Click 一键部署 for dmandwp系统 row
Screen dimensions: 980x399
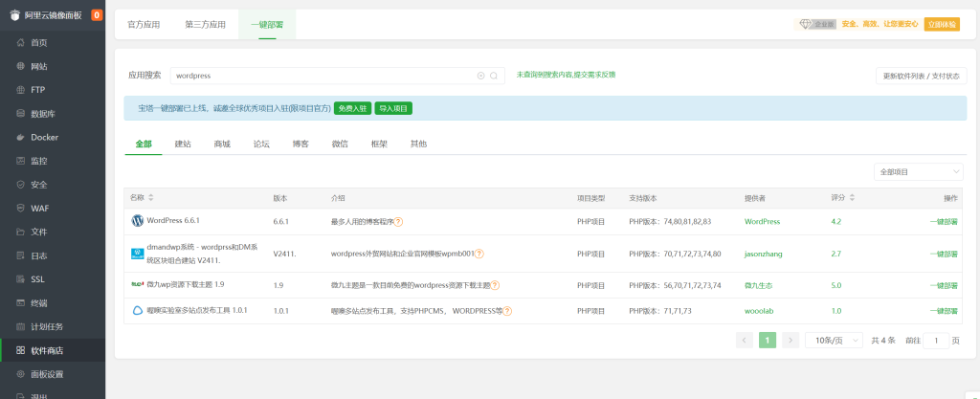[x=944, y=254]
